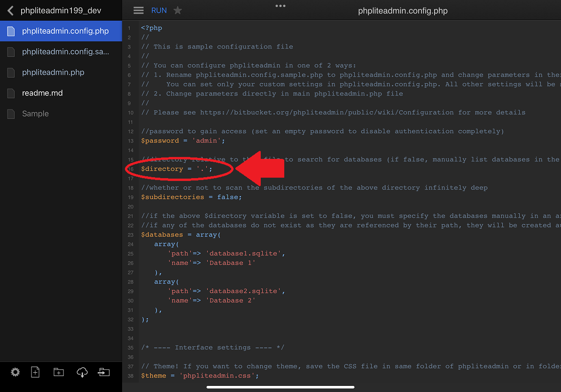Click the comment starting '1. Rename phpliteadmin.config.sample.php'
This screenshot has width=561, height=392.
point(351,75)
